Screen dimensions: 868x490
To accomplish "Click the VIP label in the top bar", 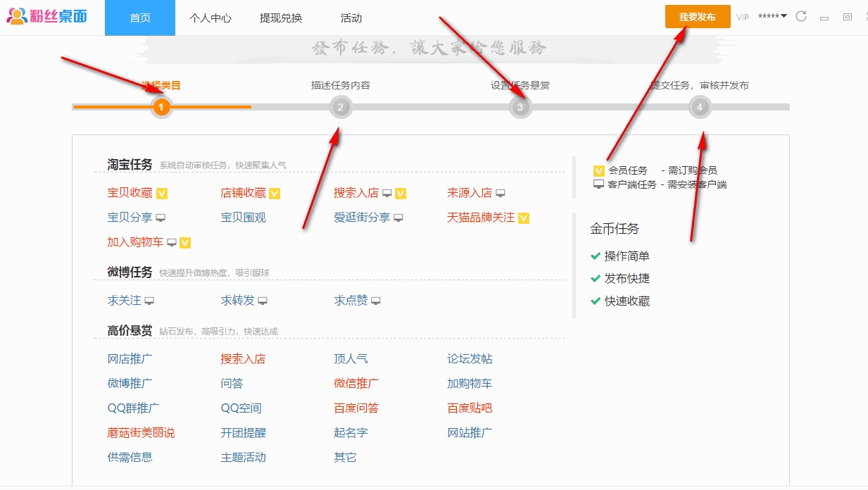I will click(x=743, y=18).
